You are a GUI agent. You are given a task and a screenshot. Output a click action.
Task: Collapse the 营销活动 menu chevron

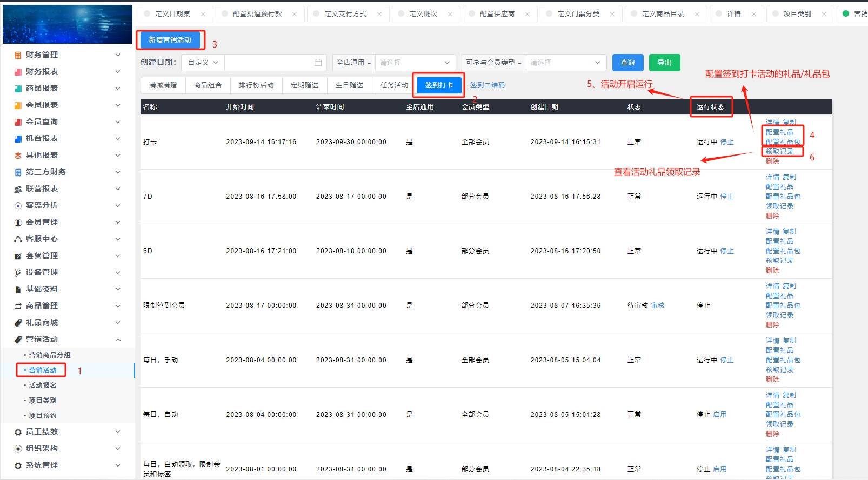pyautogui.click(x=118, y=340)
